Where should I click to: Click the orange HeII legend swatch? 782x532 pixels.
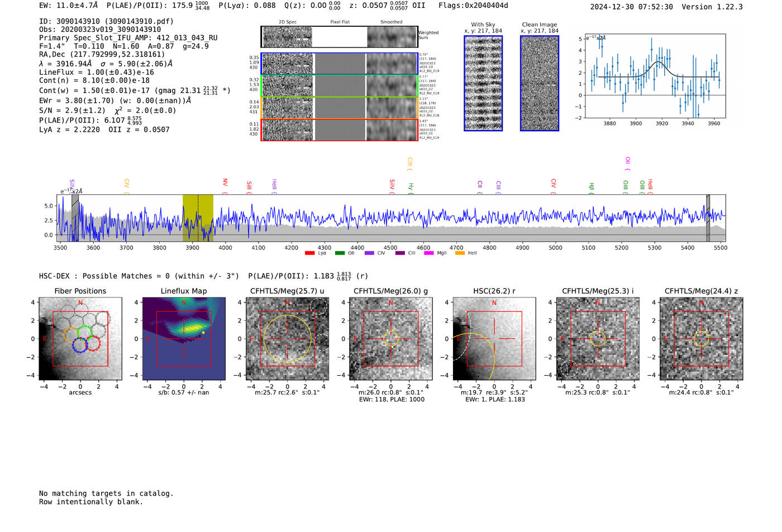tap(460, 253)
